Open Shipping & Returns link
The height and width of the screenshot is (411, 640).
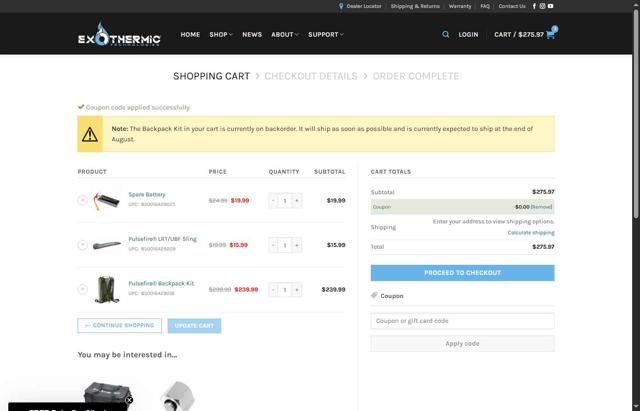click(x=415, y=6)
